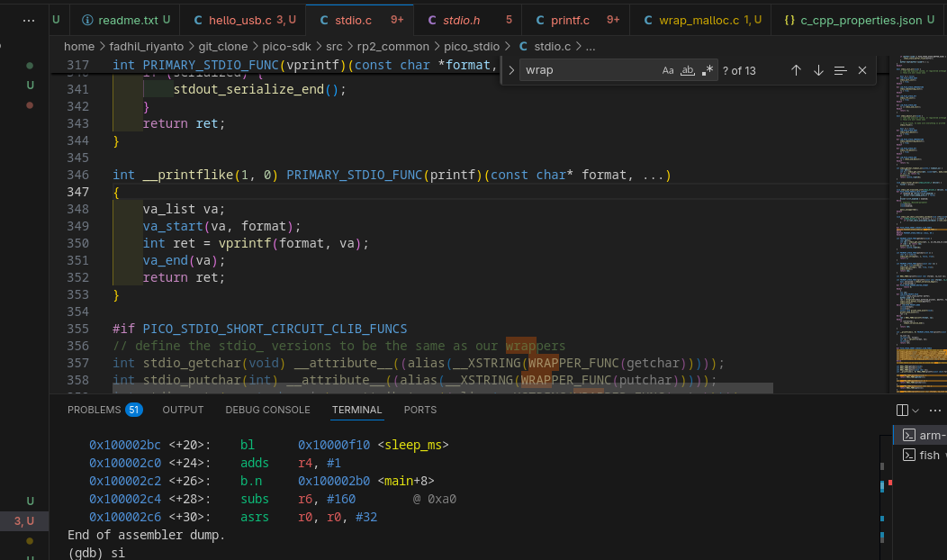Click the wrap search input field
Image resolution: width=947 pixels, height=560 pixels.
[590, 70]
